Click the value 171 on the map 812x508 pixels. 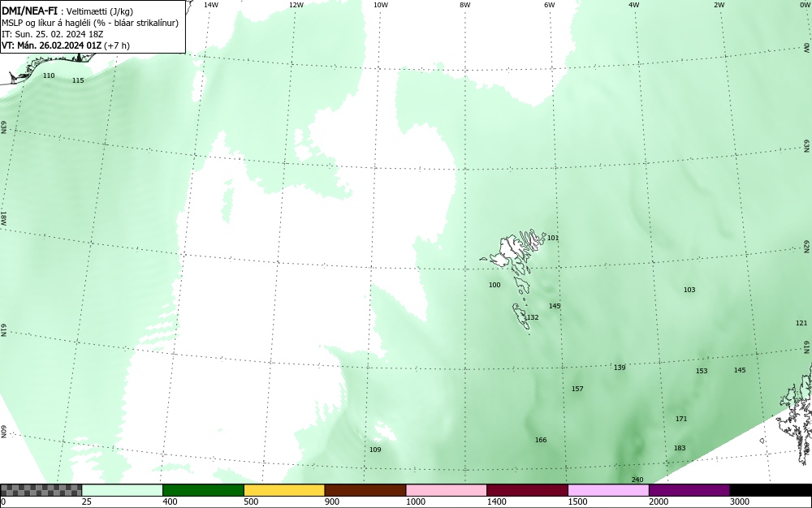click(681, 419)
